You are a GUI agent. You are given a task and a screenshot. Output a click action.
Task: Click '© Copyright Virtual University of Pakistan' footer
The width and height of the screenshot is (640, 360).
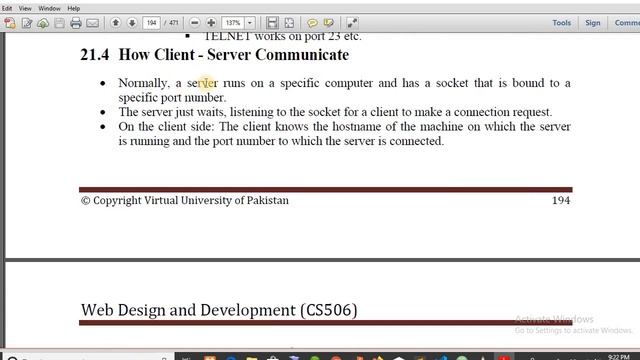(x=184, y=200)
